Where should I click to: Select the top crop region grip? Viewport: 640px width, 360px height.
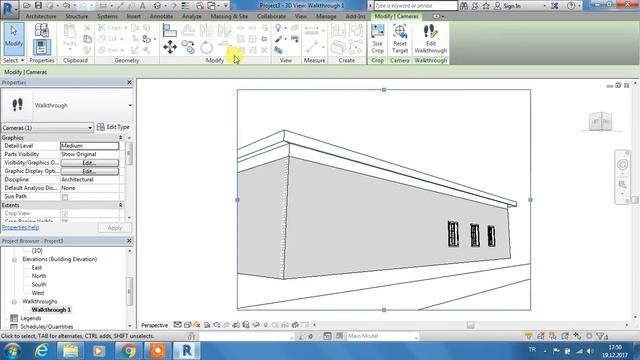pyautogui.click(x=384, y=90)
